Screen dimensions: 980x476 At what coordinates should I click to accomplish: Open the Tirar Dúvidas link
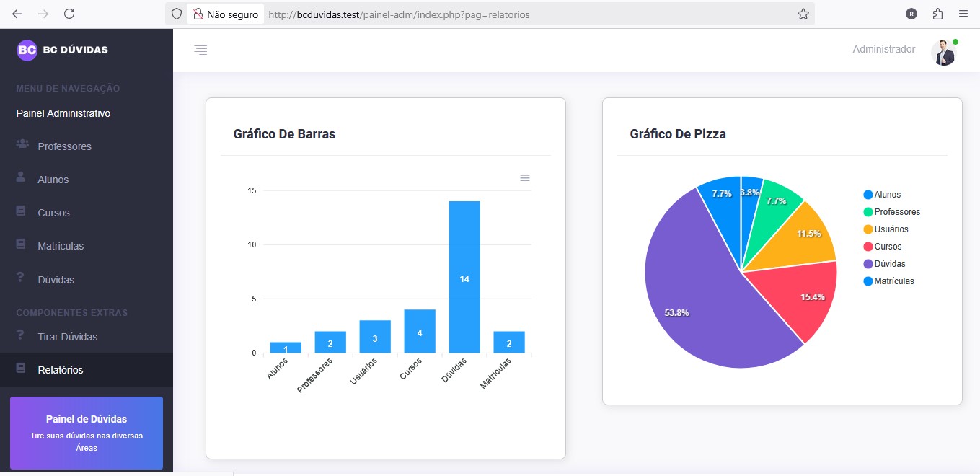click(x=67, y=337)
